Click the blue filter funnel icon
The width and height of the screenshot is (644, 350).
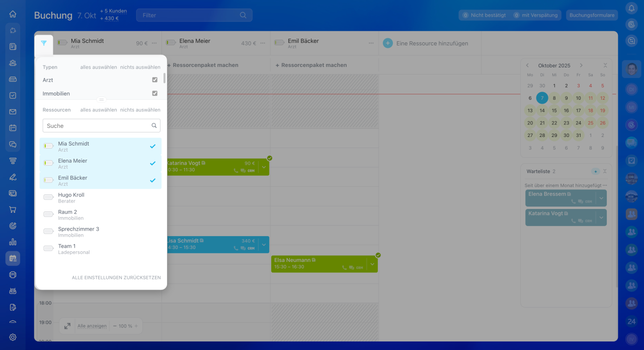(x=44, y=43)
